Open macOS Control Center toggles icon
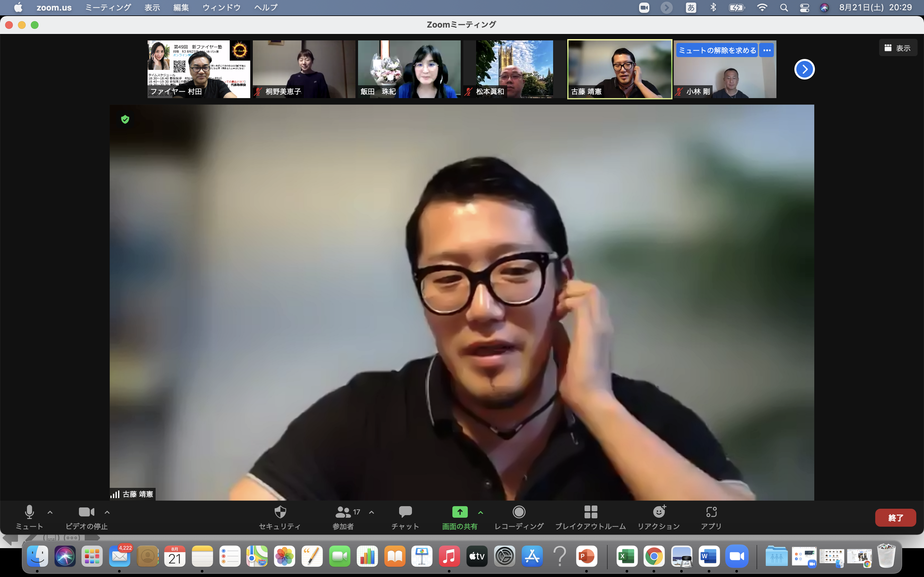 tap(805, 8)
